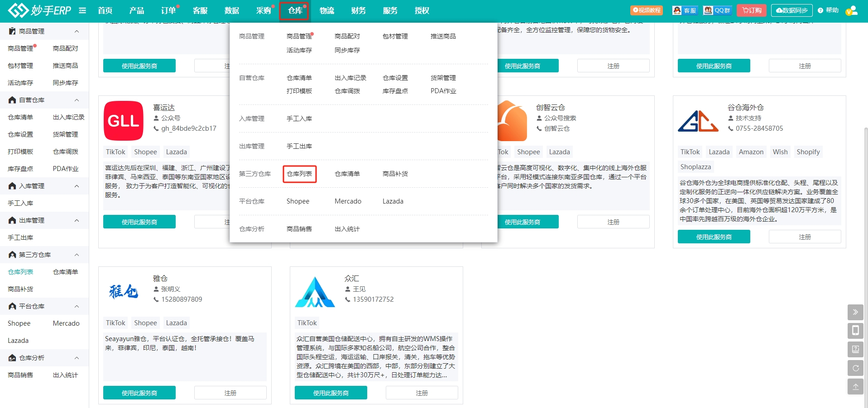
Task: Click the mobile phone icon in floating toolbar
Action: pos(855,331)
